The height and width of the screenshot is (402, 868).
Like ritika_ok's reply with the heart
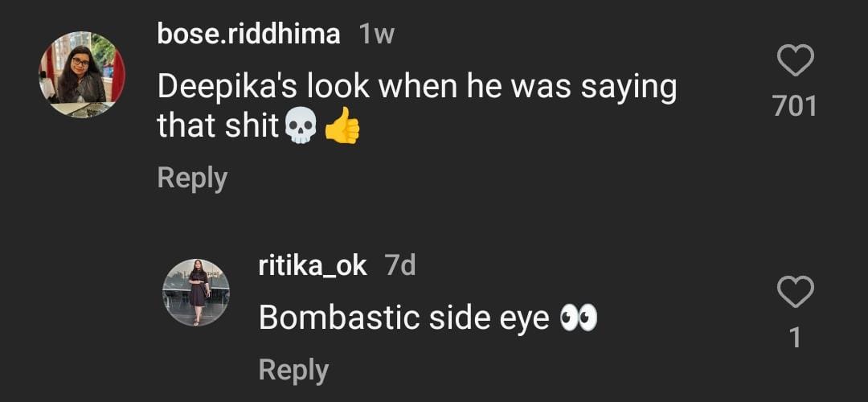[795, 293]
